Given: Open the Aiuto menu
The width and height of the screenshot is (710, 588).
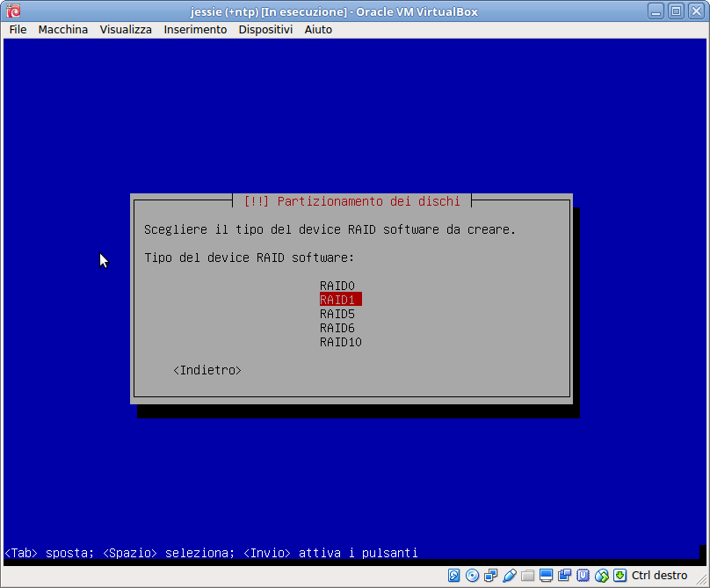Looking at the screenshot, I should click(x=318, y=30).
